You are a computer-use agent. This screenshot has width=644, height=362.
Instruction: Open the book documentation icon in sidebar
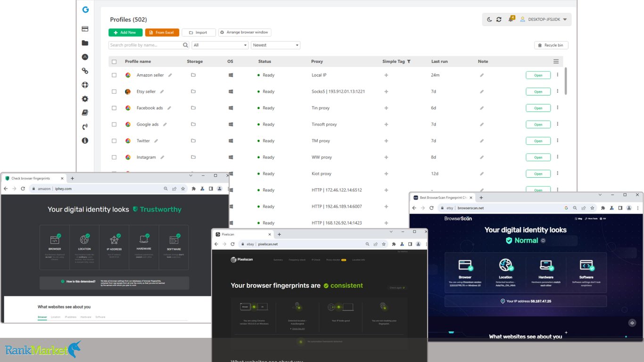click(x=85, y=113)
